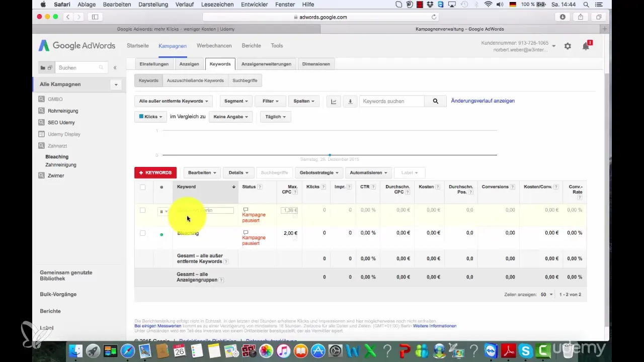
Task: View the notifications bell
Action: click(586, 46)
